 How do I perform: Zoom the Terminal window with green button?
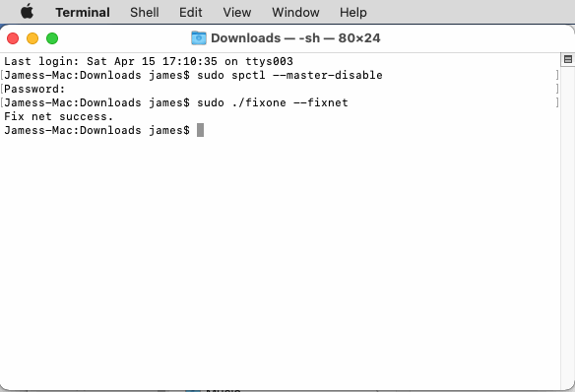52,38
